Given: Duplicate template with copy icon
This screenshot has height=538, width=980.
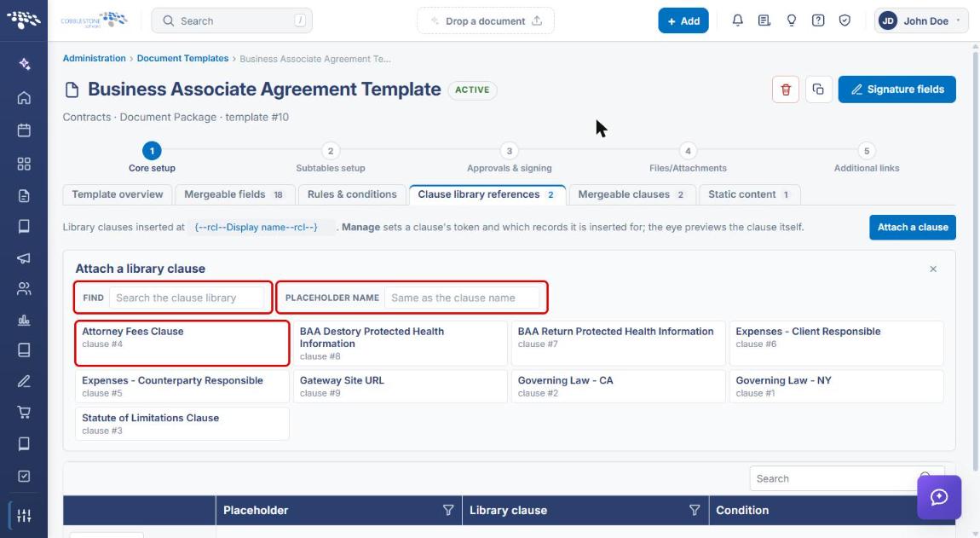Looking at the screenshot, I should [x=818, y=90].
